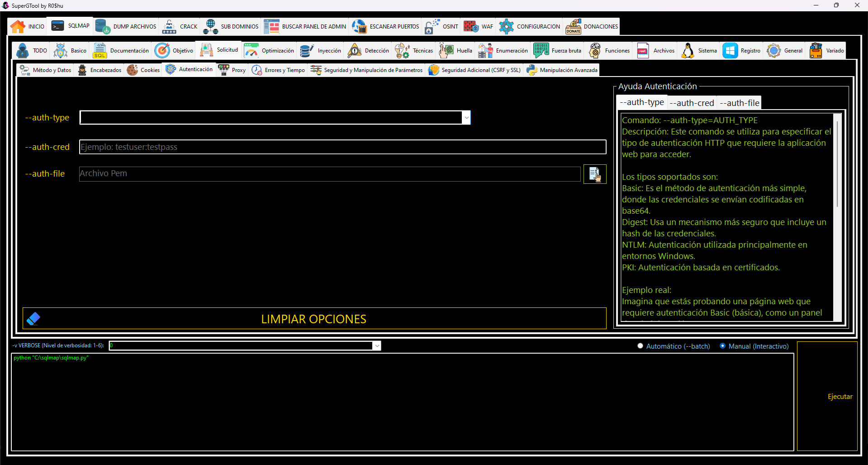Click the LIMPIAR OPCIONES button
868x465 pixels.
314,319
